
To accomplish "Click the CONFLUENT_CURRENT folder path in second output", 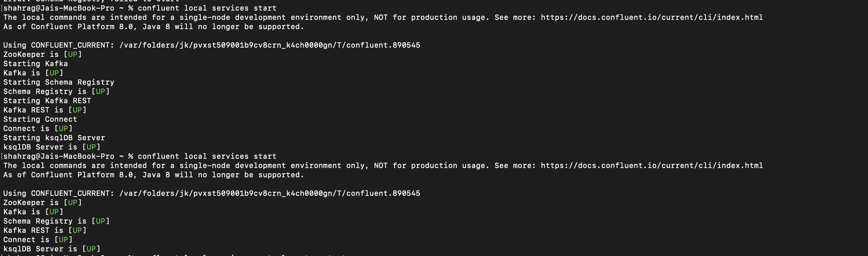I will 269,193.
